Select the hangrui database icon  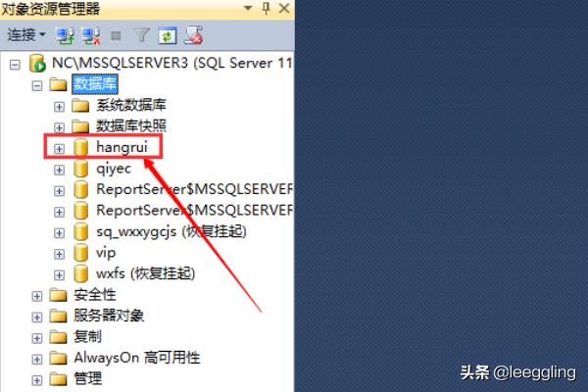click(80, 147)
